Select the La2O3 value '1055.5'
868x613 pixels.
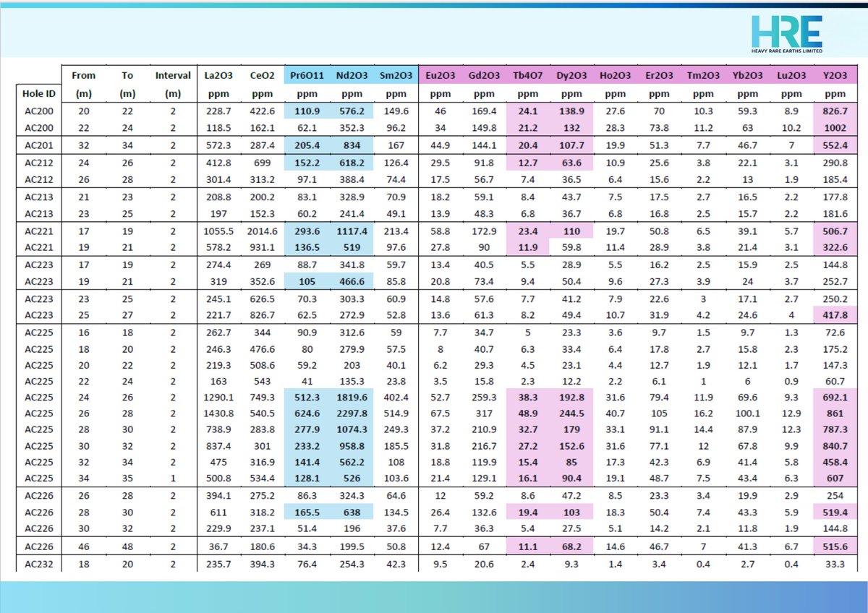(x=218, y=231)
